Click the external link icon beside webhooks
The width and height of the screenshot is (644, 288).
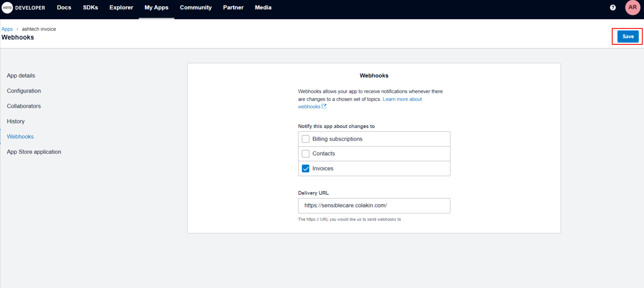(324, 106)
